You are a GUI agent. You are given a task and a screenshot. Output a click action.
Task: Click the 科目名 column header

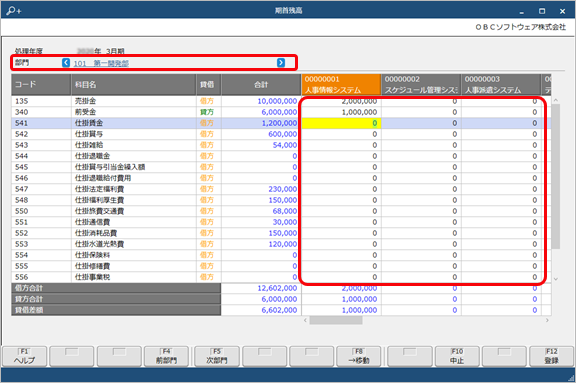[133, 84]
